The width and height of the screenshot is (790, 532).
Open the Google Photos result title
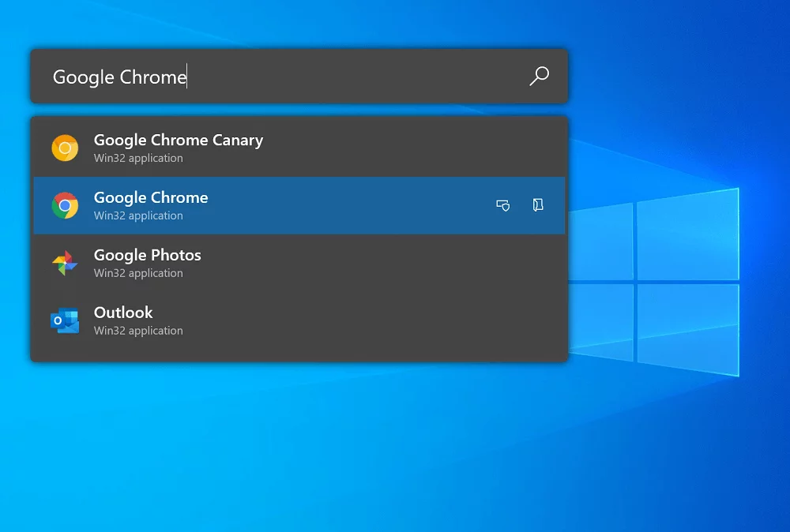tap(147, 256)
